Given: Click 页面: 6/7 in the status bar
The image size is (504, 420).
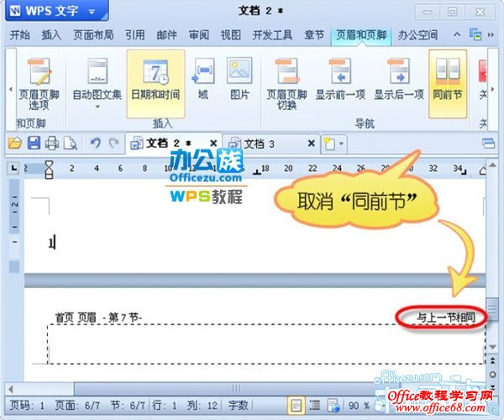Looking at the screenshot, I should [77, 406].
